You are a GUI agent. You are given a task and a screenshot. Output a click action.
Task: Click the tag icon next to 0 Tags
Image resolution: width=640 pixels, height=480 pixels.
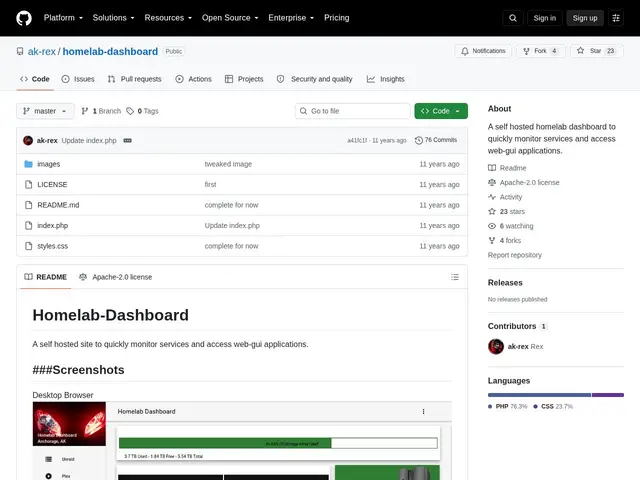coord(130,111)
